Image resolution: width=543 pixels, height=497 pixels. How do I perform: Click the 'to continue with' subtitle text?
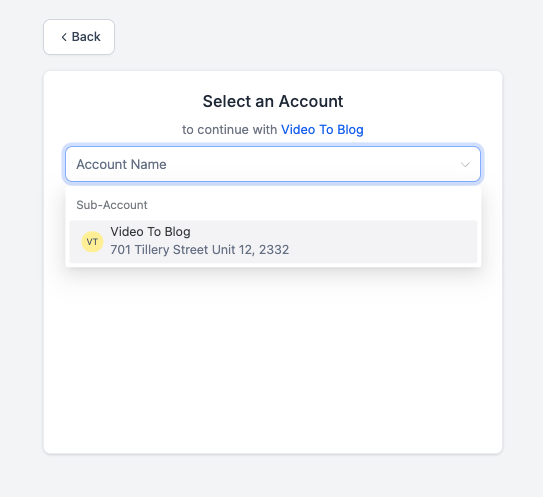tap(230, 130)
